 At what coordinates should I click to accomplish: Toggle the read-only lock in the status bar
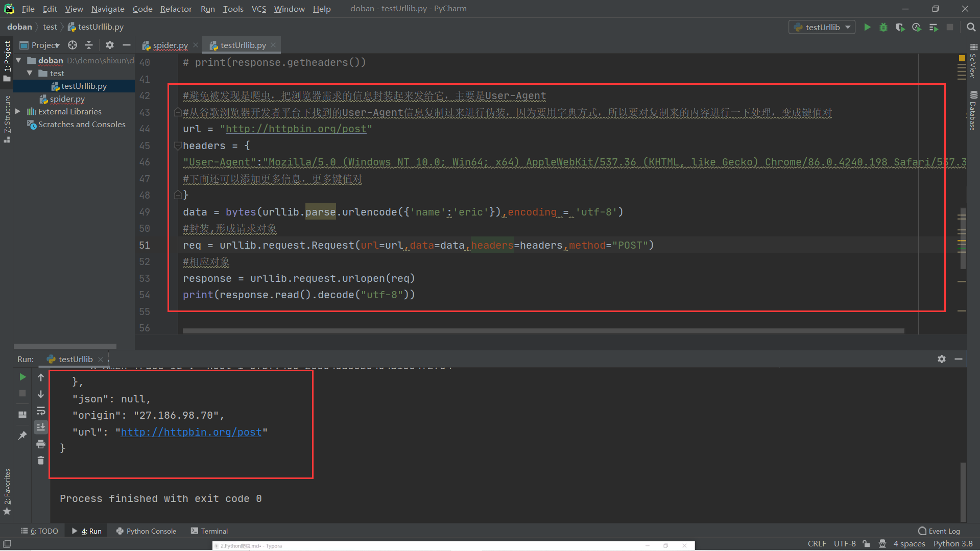(x=866, y=544)
